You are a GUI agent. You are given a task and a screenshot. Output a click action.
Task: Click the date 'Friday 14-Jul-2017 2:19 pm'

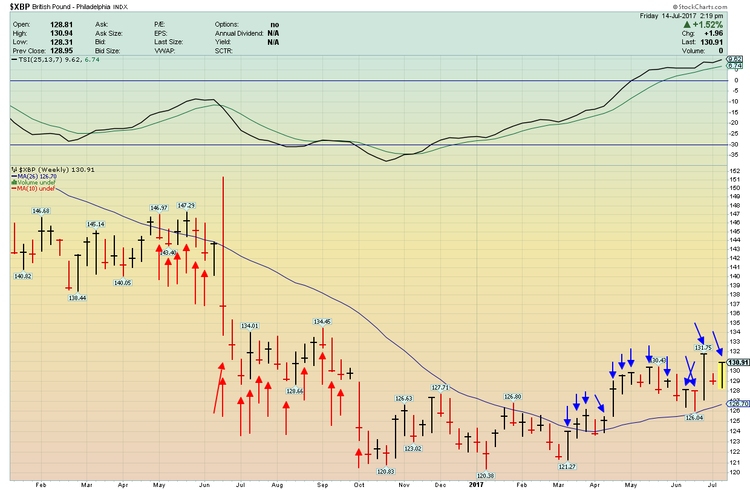[681, 16]
